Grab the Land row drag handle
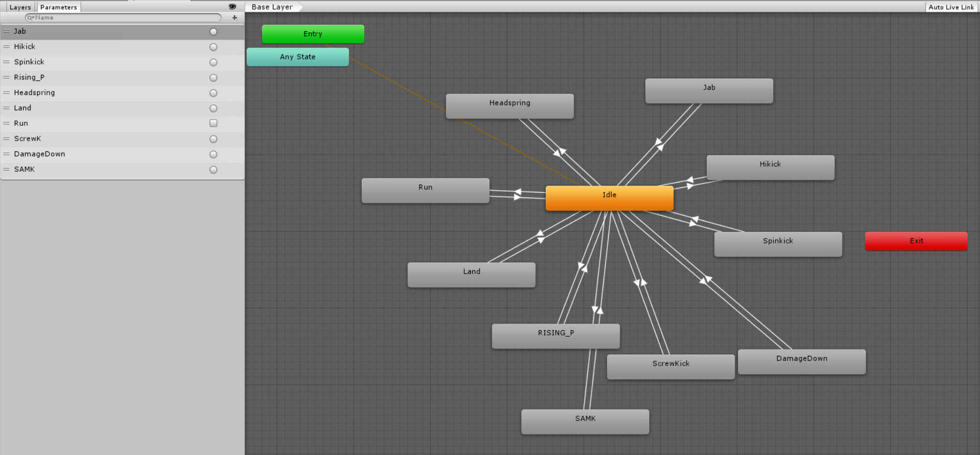 pyautogui.click(x=7, y=108)
